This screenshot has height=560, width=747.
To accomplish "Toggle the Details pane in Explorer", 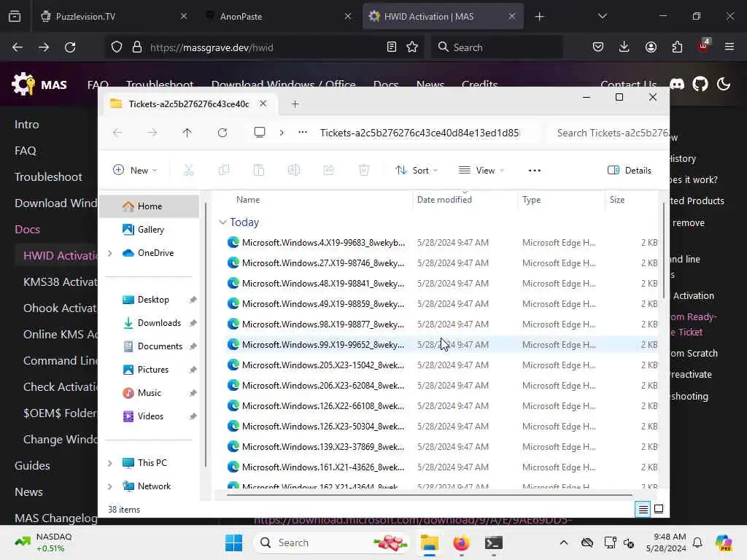I will click(630, 170).
